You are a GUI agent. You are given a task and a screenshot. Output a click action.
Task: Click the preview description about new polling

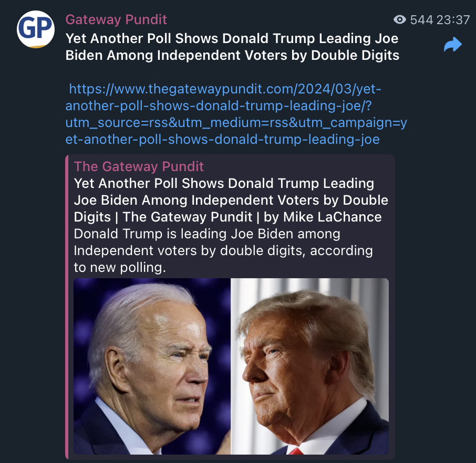click(x=223, y=251)
